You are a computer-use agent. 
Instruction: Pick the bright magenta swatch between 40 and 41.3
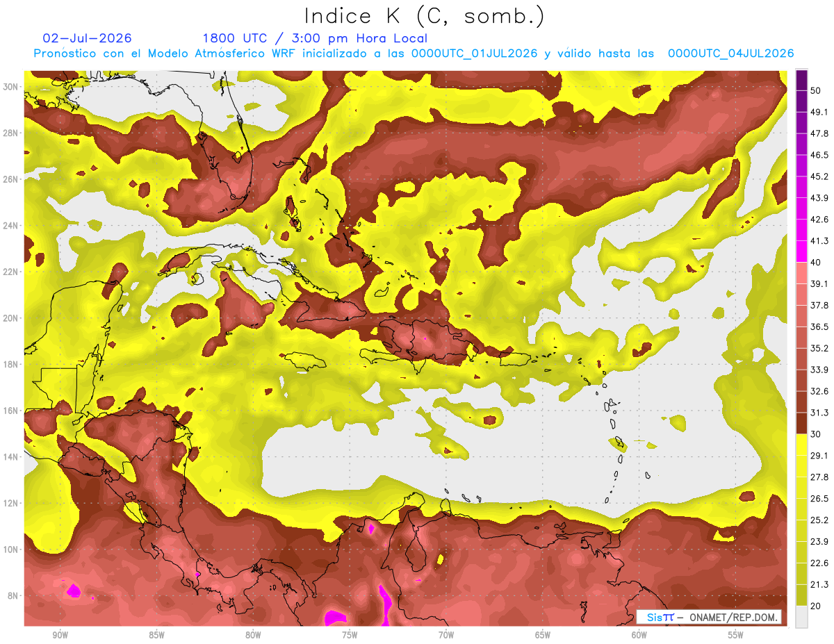tap(801, 252)
